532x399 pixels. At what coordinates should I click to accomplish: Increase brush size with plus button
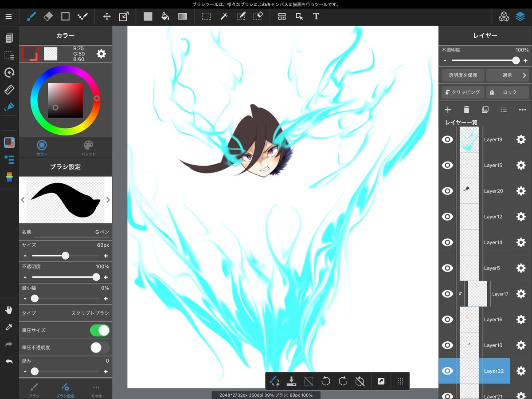pos(106,256)
